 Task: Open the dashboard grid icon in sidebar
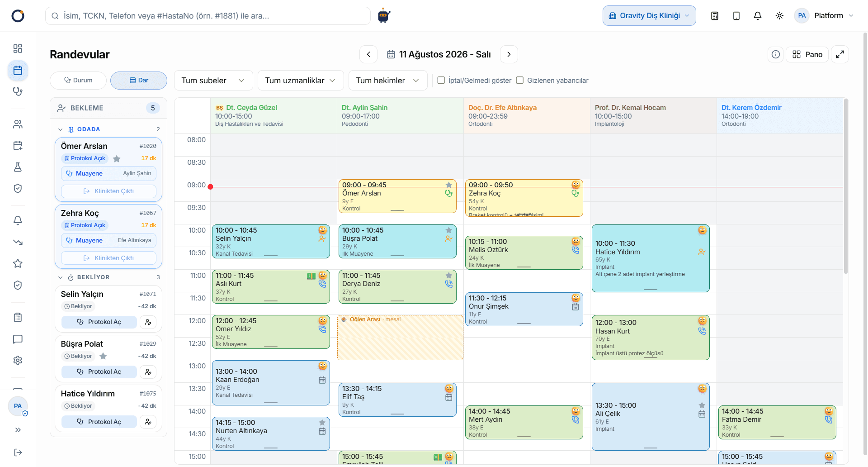(18, 48)
